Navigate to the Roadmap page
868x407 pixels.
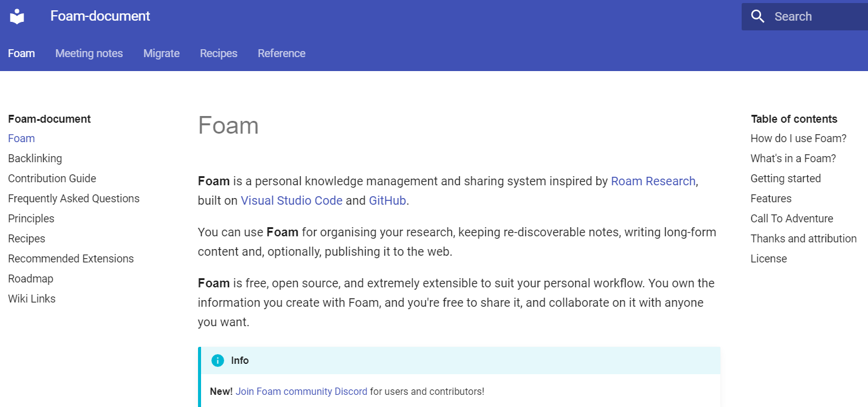click(x=30, y=279)
